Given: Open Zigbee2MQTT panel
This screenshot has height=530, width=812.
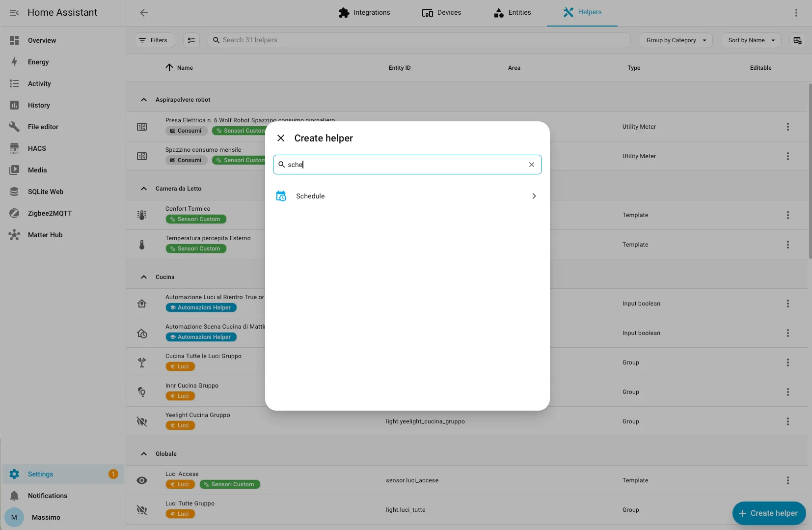Looking at the screenshot, I should pos(63,213).
